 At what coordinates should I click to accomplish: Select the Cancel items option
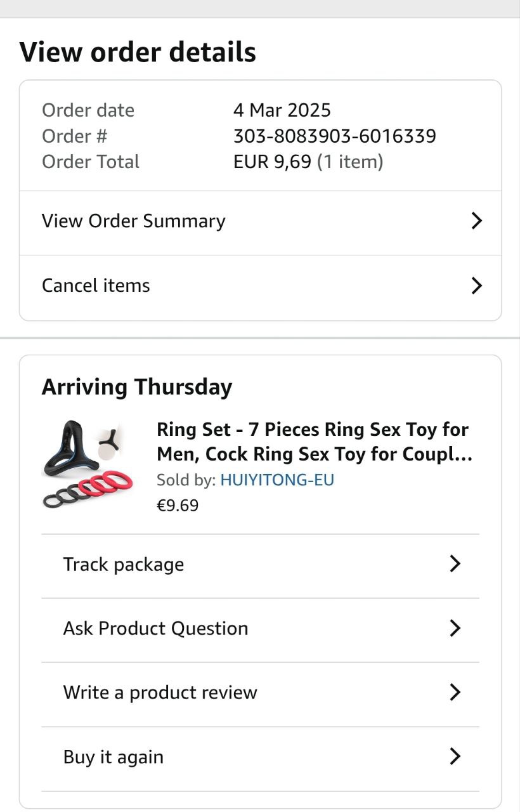[x=96, y=285]
